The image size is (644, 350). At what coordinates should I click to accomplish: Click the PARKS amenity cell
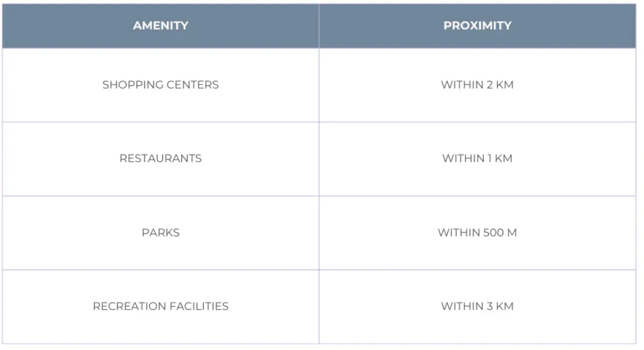(161, 232)
